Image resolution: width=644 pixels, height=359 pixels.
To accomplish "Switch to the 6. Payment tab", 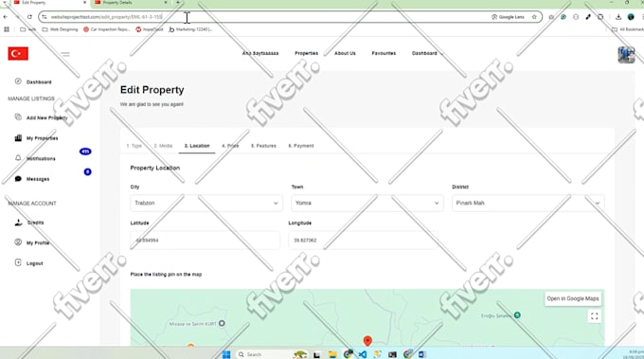I will pos(300,146).
